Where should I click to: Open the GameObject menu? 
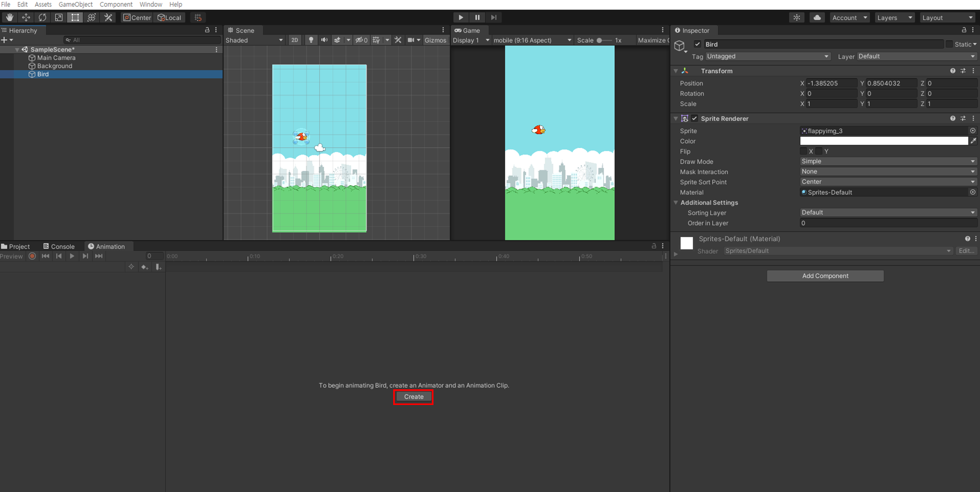[75, 4]
